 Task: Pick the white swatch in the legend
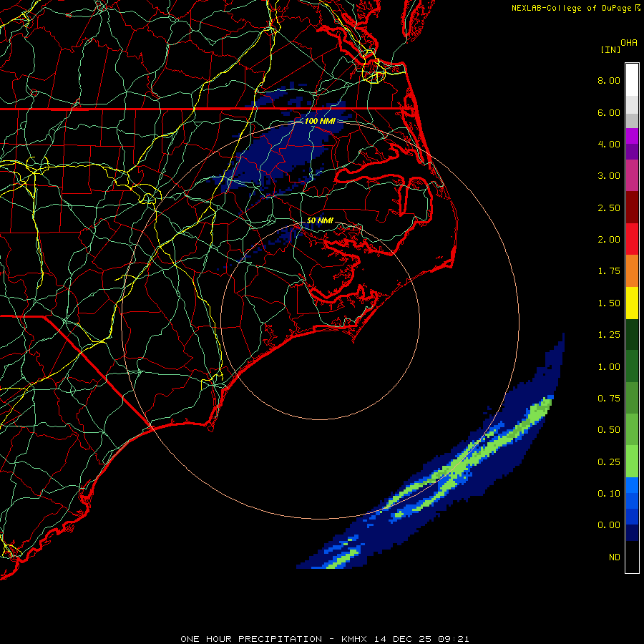[x=632, y=80]
